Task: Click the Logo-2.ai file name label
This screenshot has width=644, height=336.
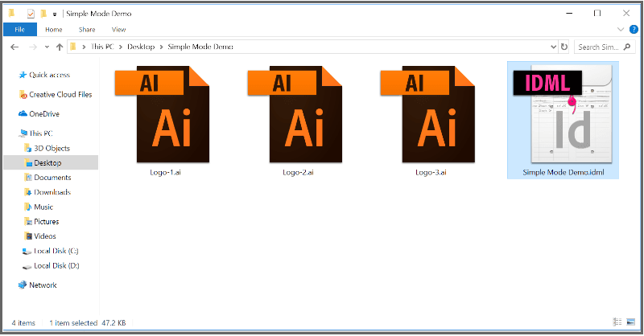Action: click(x=298, y=172)
